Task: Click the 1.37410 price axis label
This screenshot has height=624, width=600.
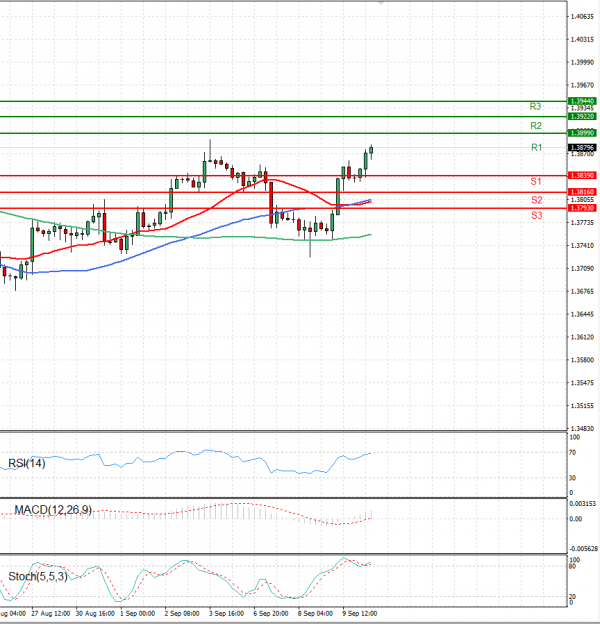Action: (582, 246)
